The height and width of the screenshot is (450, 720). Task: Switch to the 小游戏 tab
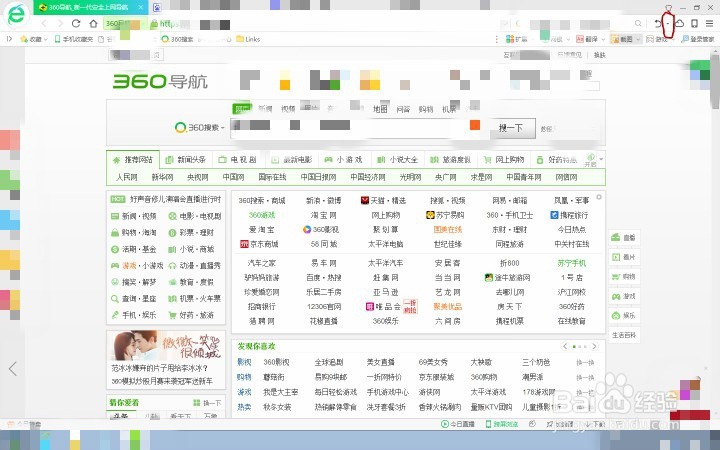(x=343, y=160)
